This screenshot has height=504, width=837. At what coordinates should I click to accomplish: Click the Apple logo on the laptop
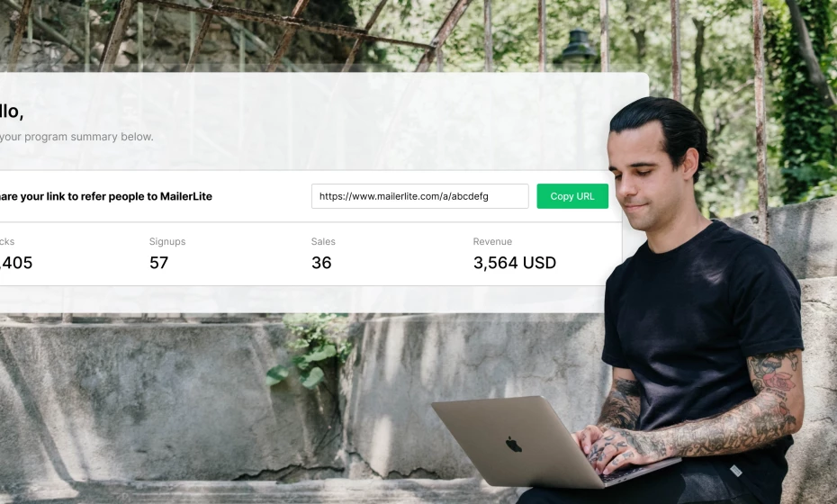(514, 444)
